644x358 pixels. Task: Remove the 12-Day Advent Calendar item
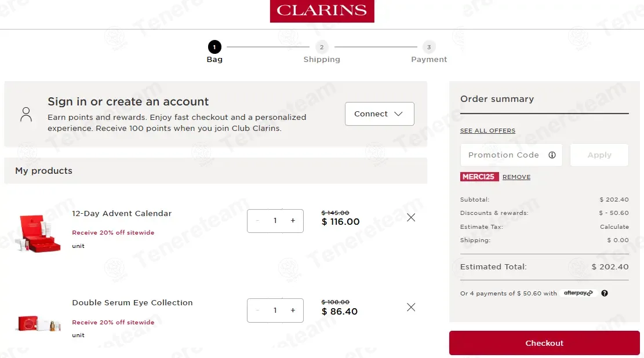[411, 218]
